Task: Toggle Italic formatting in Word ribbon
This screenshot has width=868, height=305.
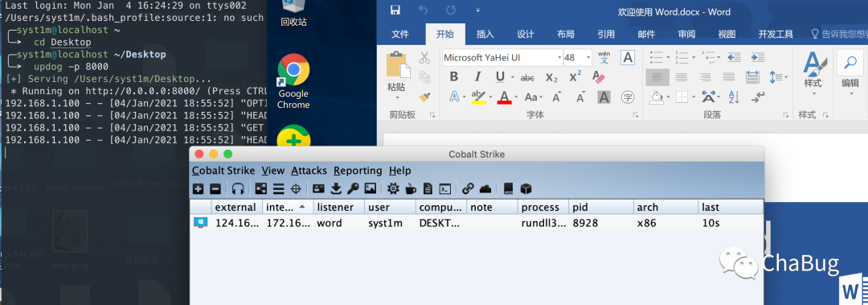Action: [477, 76]
